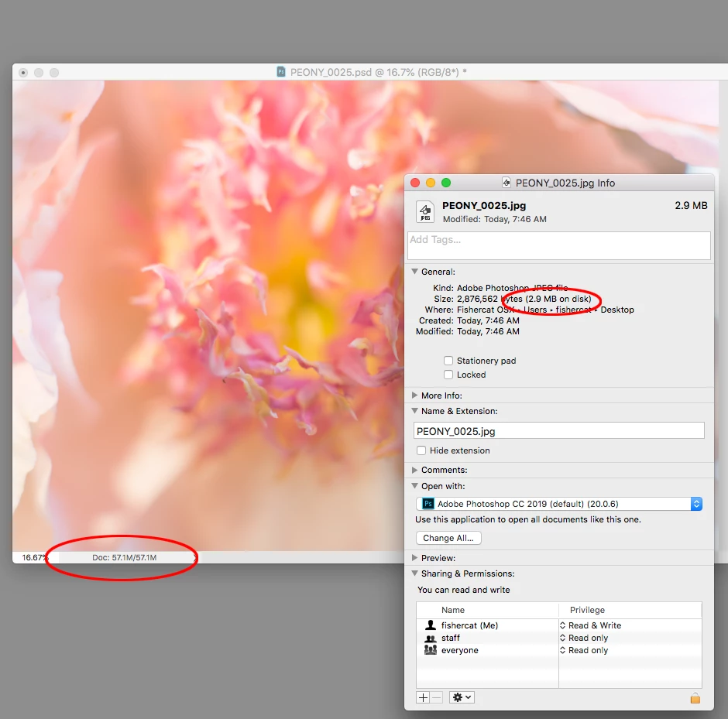Click the fishercat single-user icon
Screen dimensions: 728x719
pos(431,625)
